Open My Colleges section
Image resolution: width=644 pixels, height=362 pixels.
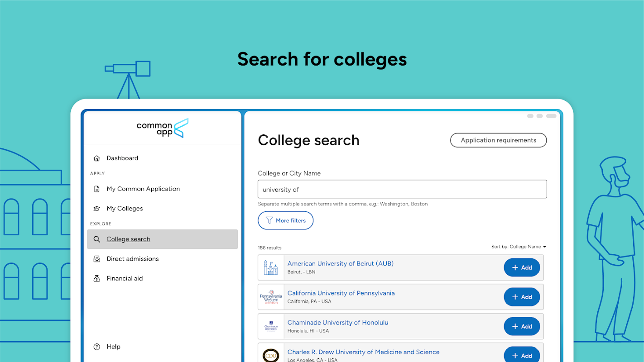125,209
